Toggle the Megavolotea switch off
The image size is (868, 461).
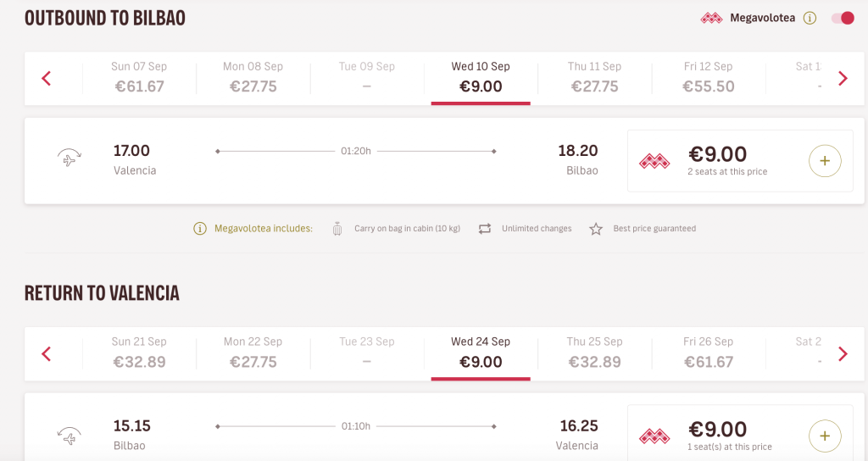point(843,19)
